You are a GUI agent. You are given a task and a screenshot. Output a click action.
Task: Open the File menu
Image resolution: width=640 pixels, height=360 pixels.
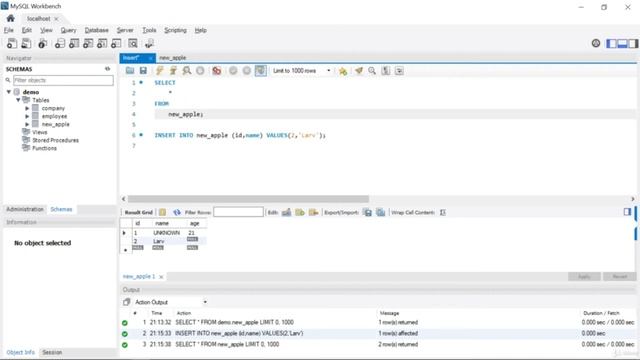coord(9,30)
